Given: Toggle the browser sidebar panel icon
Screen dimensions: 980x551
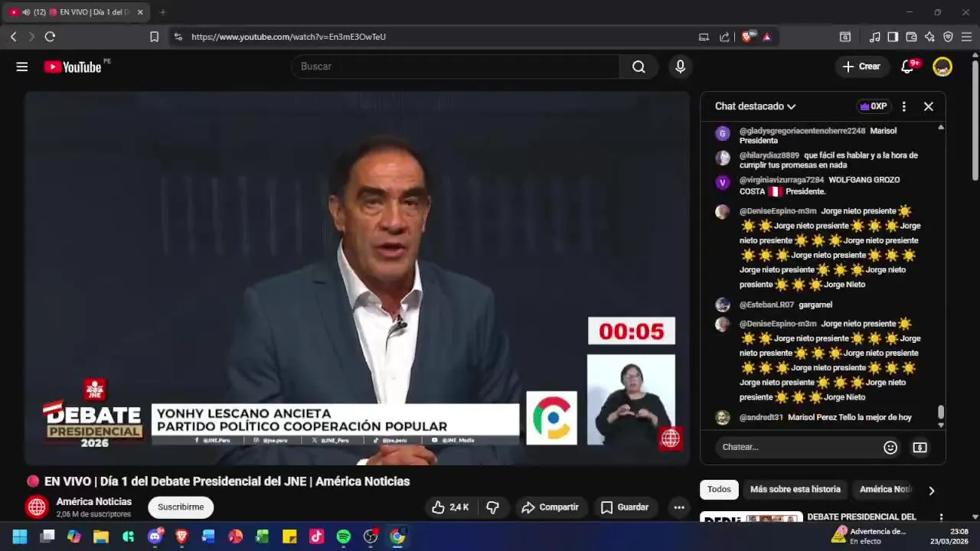Looking at the screenshot, I should pos(893,37).
